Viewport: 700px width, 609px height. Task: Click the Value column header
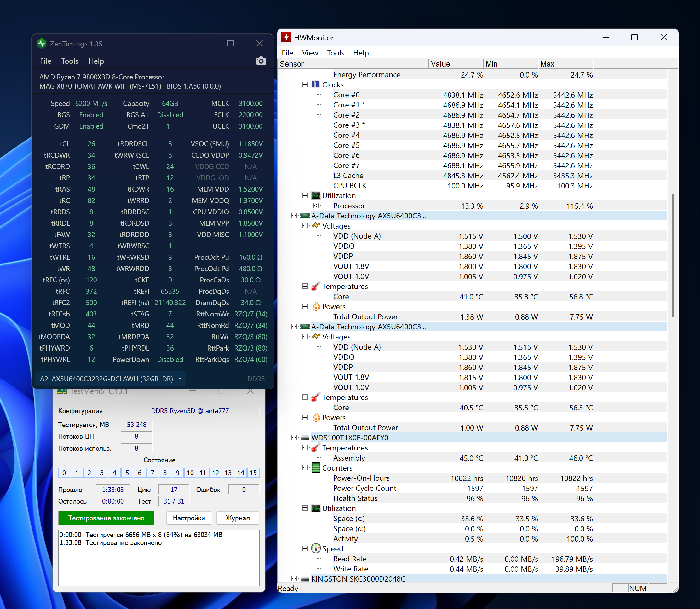click(x=455, y=64)
